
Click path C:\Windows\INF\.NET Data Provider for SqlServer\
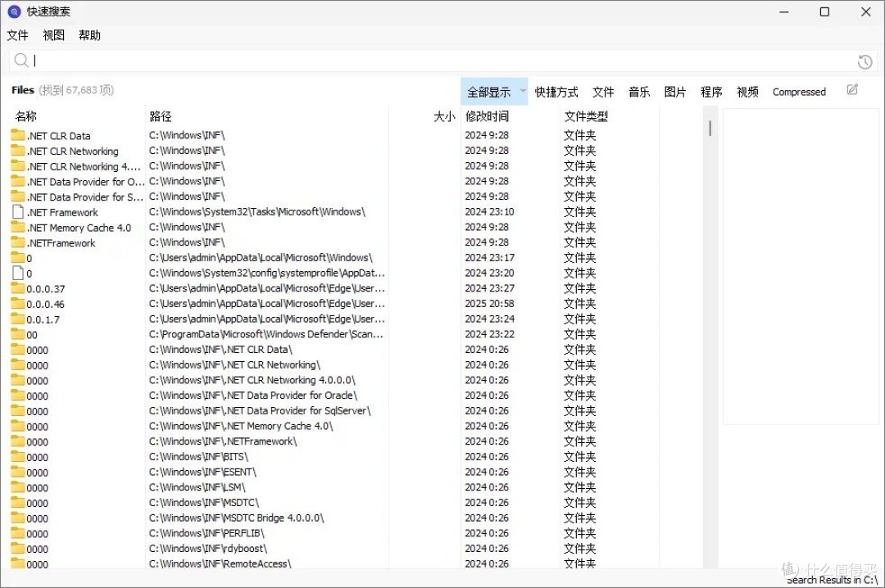click(261, 410)
